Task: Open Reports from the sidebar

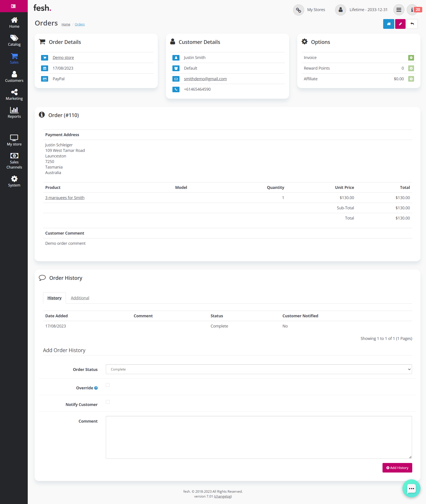Action: (x=14, y=112)
